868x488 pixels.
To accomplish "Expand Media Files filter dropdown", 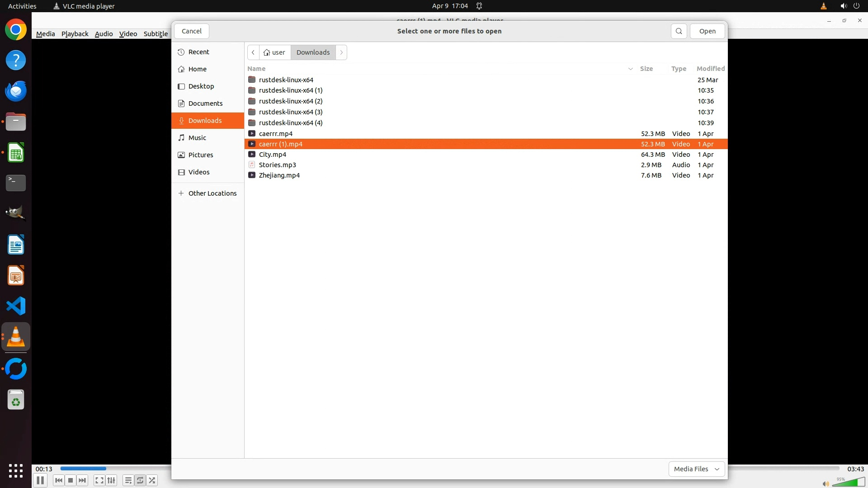I will [x=696, y=469].
